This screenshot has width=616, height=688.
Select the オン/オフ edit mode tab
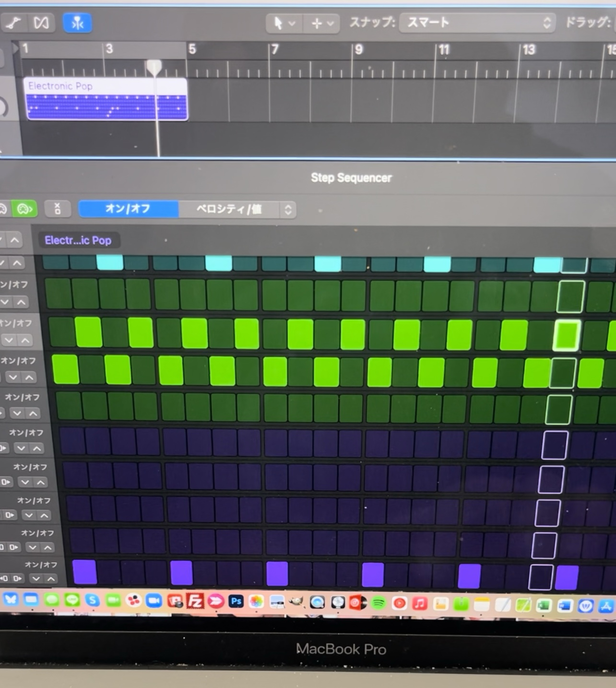point(128,209)
